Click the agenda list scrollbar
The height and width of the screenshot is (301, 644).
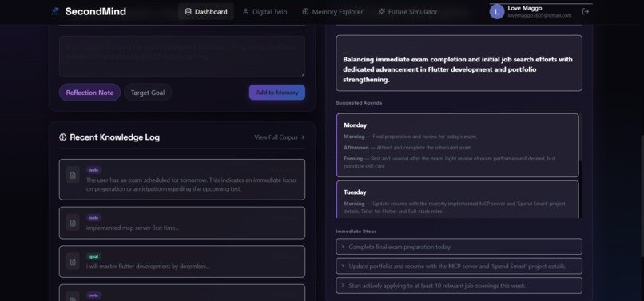(x=581, y=137)
